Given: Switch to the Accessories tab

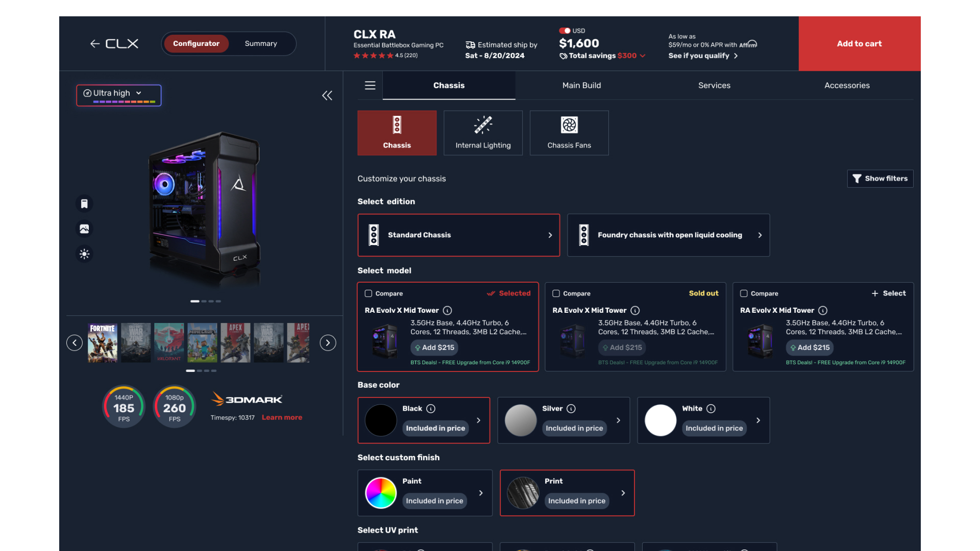Looking at the screenshot, I should click(x=847, y=85).
